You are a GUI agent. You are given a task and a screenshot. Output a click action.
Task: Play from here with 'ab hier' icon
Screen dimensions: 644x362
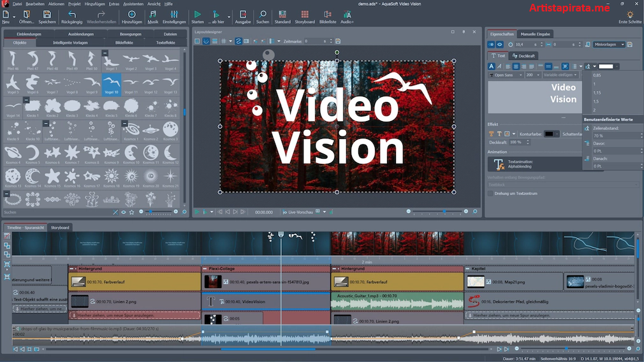coord(216,17)
